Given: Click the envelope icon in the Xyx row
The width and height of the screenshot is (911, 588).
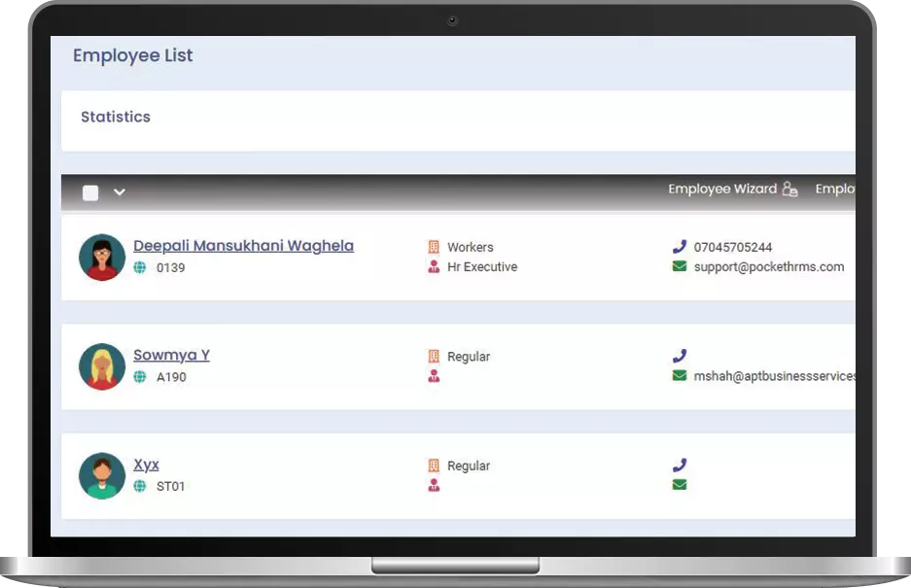Looking at the screenshot, I should pyautogui.click(x=680, y=485).
